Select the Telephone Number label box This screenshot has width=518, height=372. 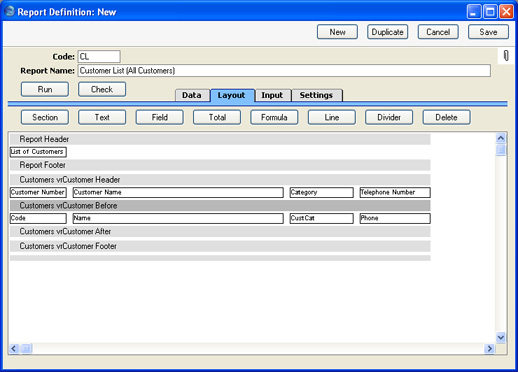coord(395,192)
